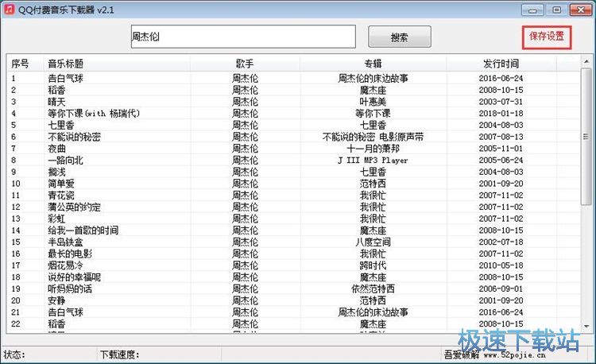Click the vertical scrollbar thumb
Image resolution: width=596 pixels, height=364 pixels.
(x=586, y=137)
